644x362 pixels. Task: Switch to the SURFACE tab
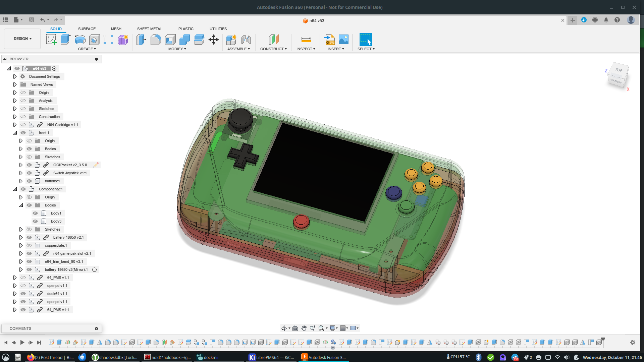pos(87,29)
